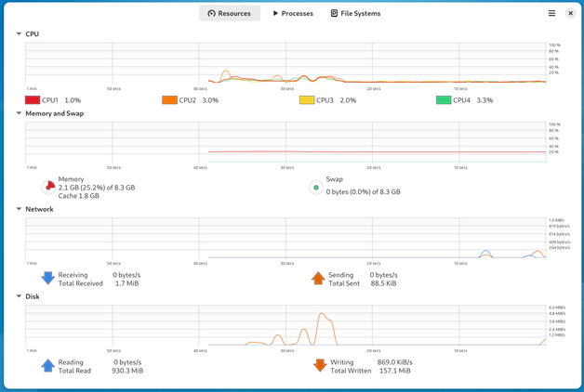Image resolution: width=584 pixels, height=392 pixels.
Task: Click the 'Reading' label
Action: [71, 362]
